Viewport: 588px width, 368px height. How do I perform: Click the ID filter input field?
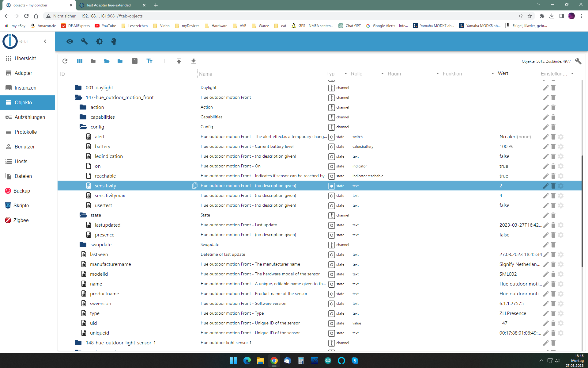(128, 74)
